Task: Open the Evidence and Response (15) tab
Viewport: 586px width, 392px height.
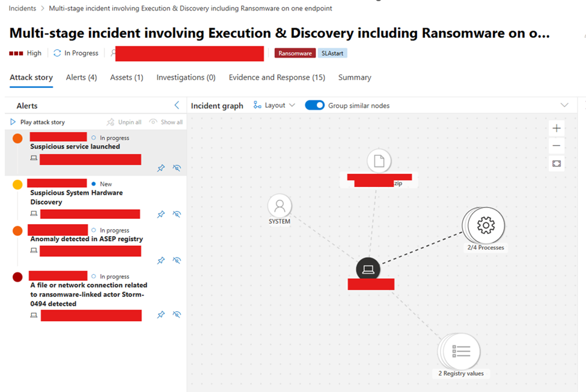Action: [x=276, y=78]
